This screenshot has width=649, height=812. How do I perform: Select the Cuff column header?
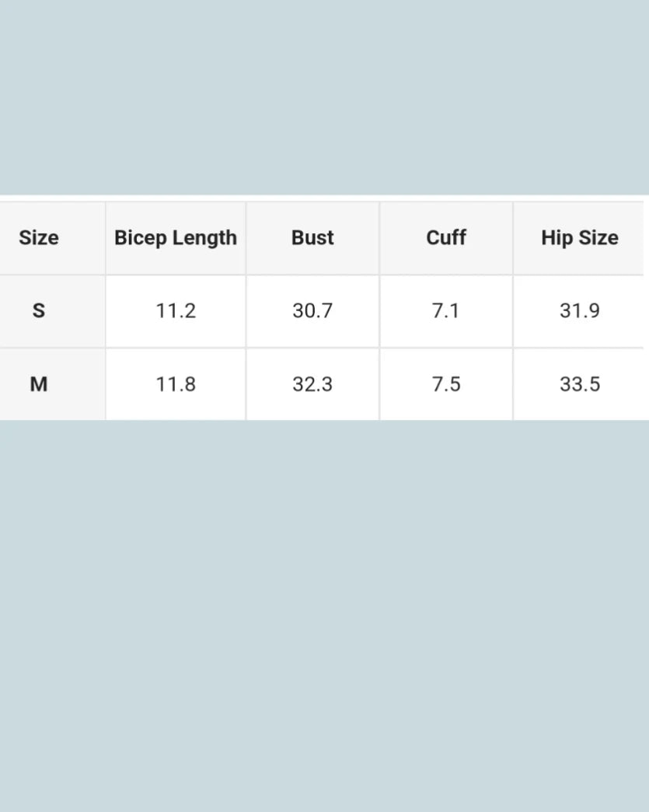click(x=446, y=238)
